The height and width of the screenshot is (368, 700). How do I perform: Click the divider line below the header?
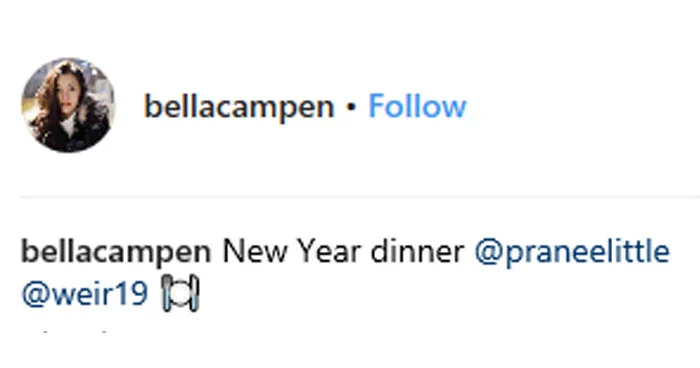point(360,196)
